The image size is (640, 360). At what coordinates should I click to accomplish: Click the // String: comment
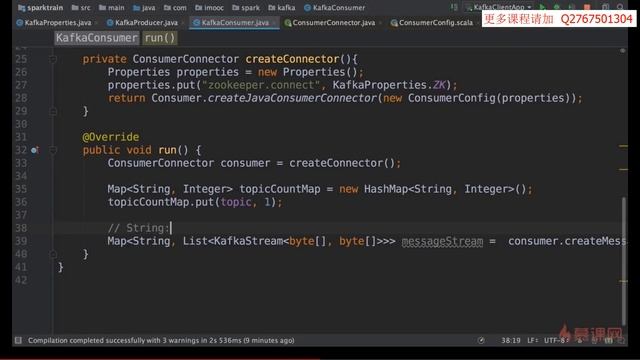[x=138, y=228]
